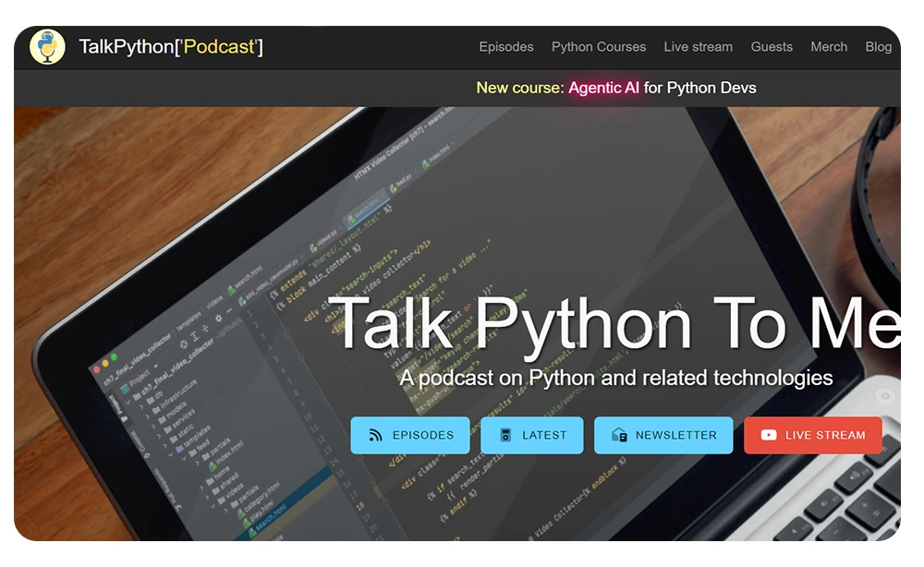The width and height of the screenshot is (924, 567).
Task: Open the Live stream nav link
Action: (x=699, y=46)
